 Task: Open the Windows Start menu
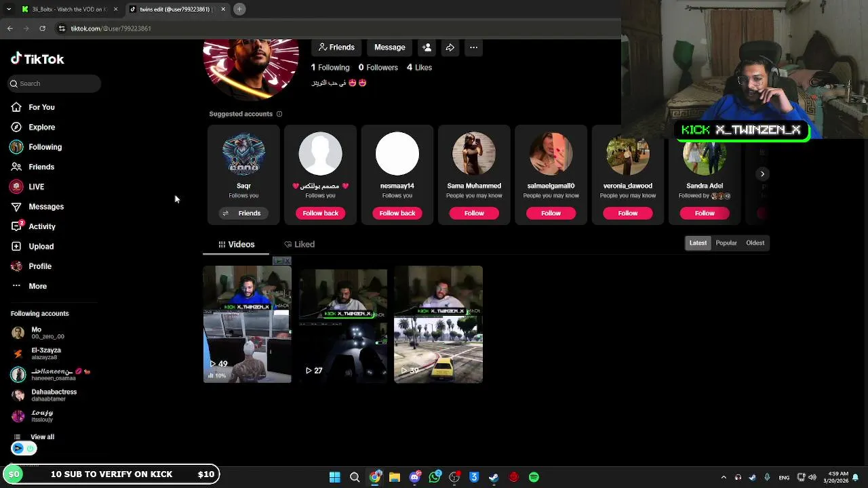pos(334,477)
